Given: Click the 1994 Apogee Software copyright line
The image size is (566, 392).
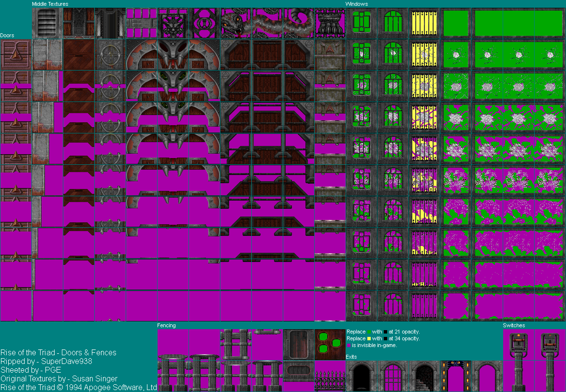Looking at the screenshot, I should tap(79, 387).
